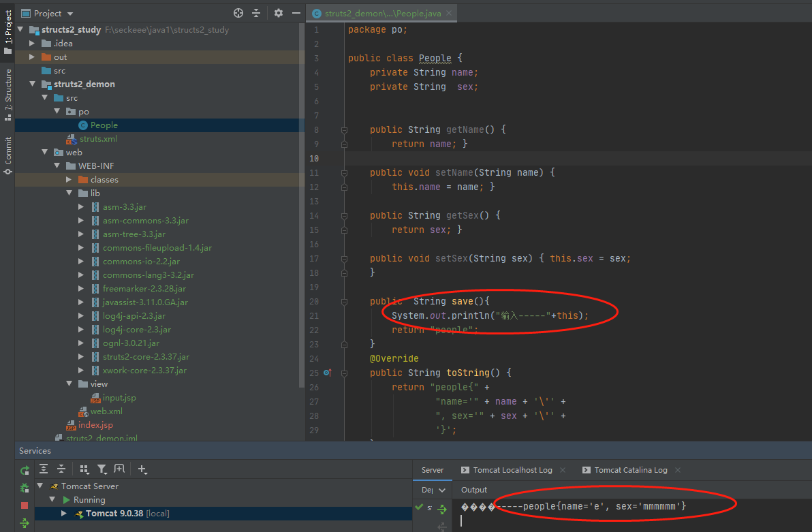Expand the .idea folder
812x532 pixels.
(32, 43)
